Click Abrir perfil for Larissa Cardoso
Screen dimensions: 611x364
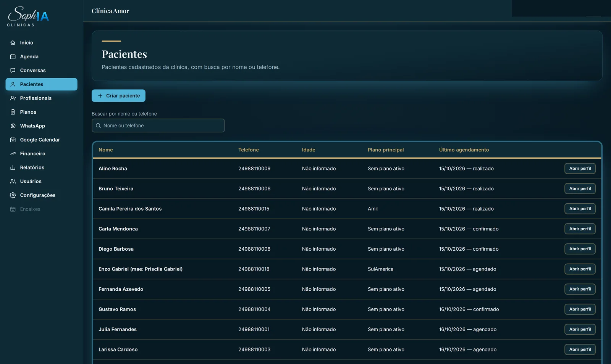[x=580, y=350]
